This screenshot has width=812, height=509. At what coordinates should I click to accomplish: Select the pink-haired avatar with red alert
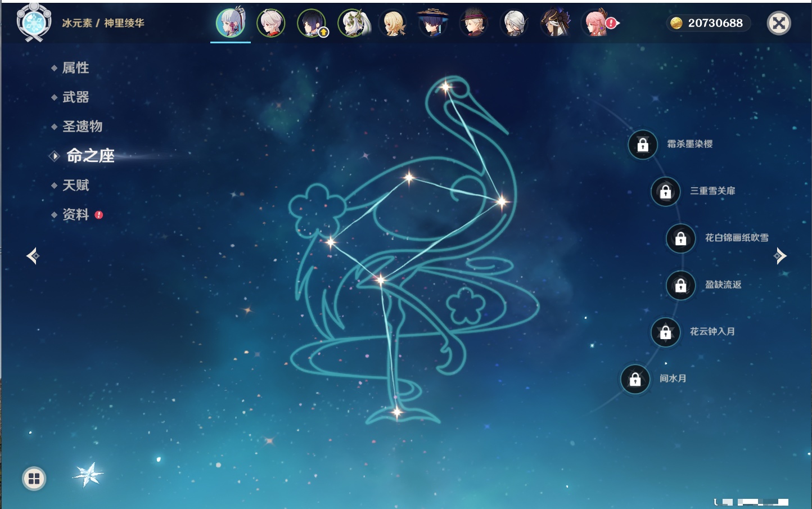pos(597,24)
